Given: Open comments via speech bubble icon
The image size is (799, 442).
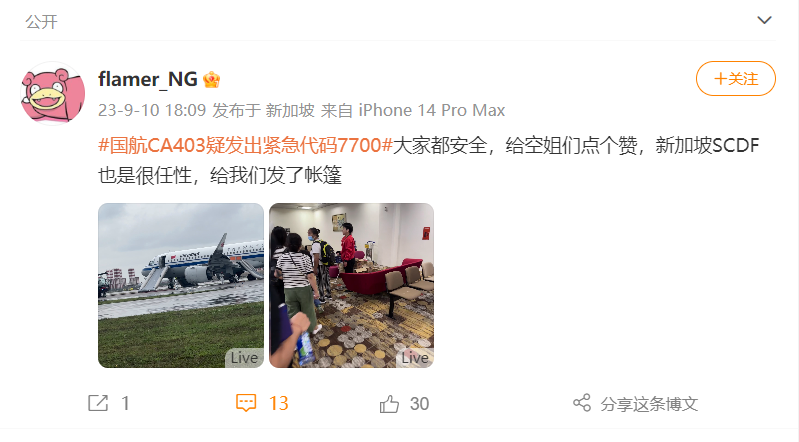Looking at the screenshot, I should click(246, 403).
